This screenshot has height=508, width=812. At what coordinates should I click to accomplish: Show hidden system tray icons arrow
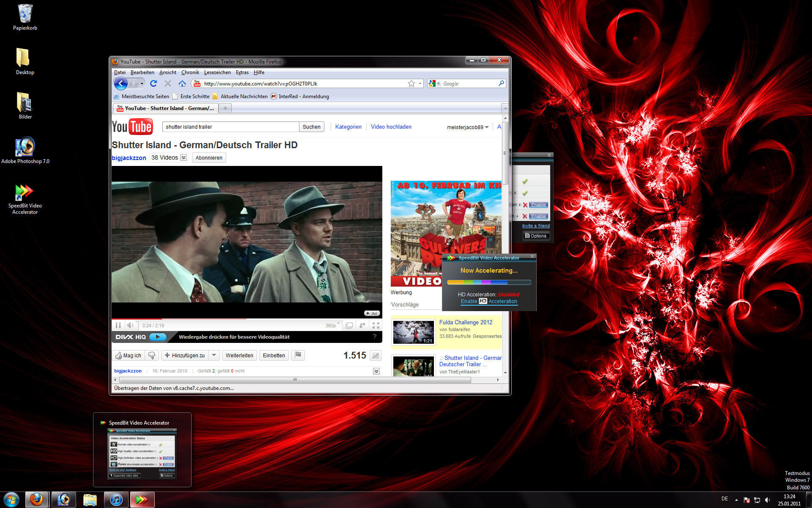pos(736,500)
